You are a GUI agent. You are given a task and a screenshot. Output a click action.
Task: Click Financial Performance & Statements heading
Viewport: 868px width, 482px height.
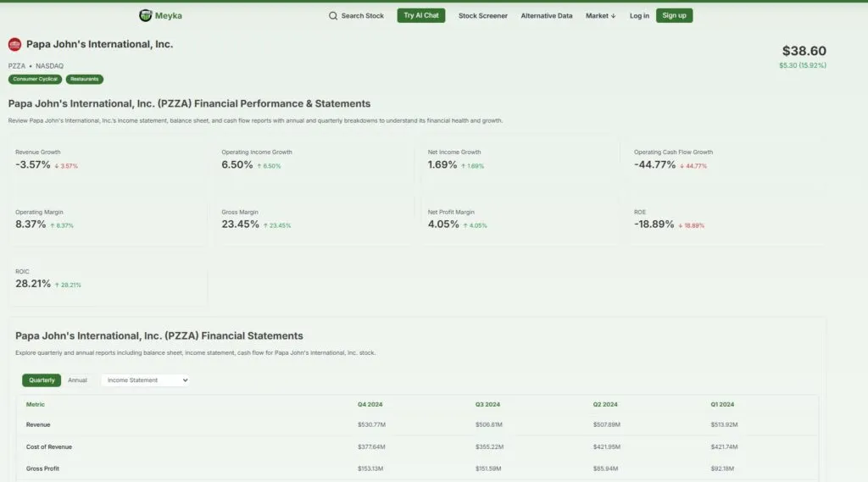[x=189, y=104]
